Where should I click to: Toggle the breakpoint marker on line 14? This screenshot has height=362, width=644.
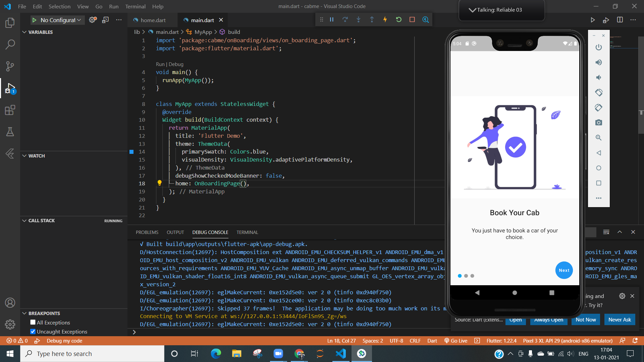click(x=131, y=152)
